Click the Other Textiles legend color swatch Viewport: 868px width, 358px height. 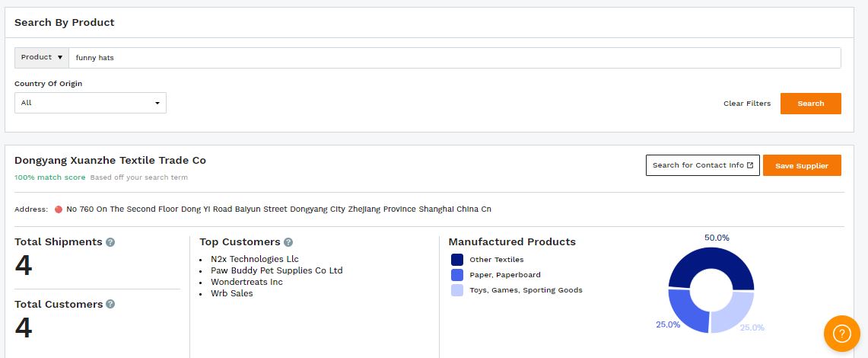[457, 260]
